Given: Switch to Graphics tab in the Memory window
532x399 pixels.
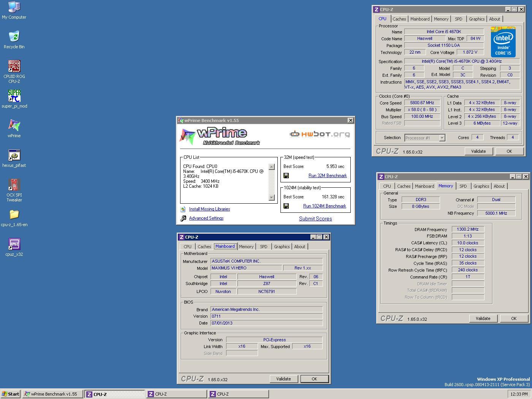Looking at the screenshot, I should [x=481, y=186].
